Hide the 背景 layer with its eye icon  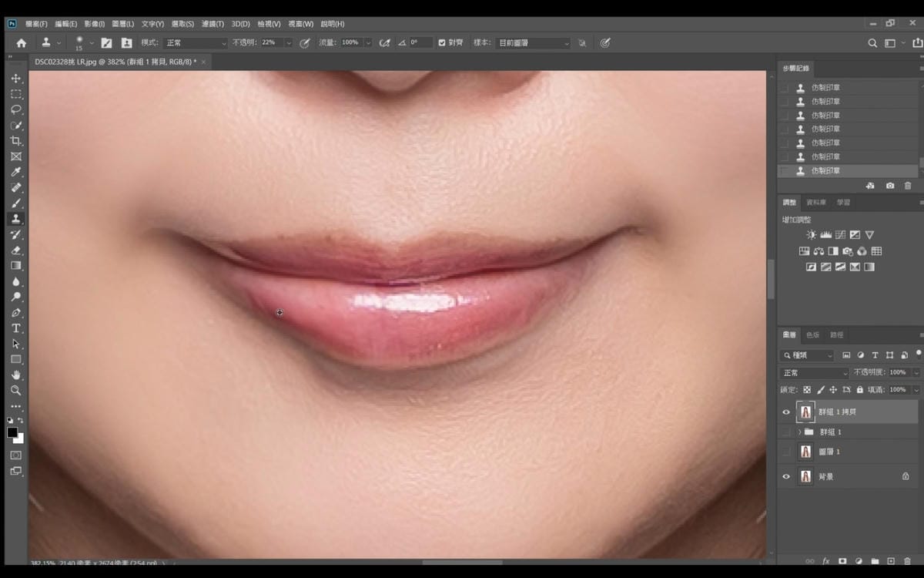(x=786, y=476)
